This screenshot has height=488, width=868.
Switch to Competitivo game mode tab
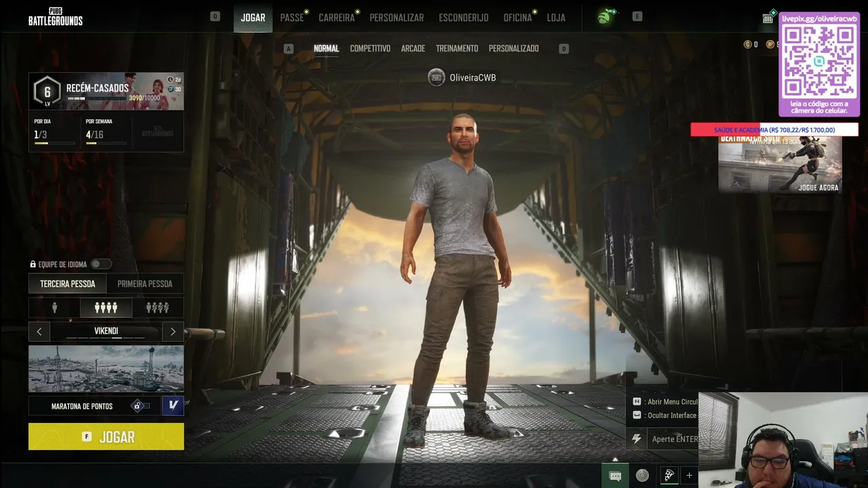(370, 49)
